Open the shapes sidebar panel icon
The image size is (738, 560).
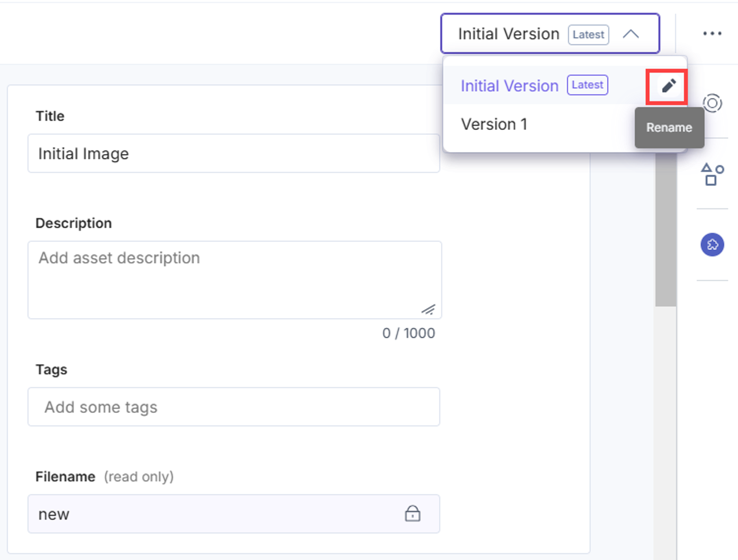[x=712, y=174]
